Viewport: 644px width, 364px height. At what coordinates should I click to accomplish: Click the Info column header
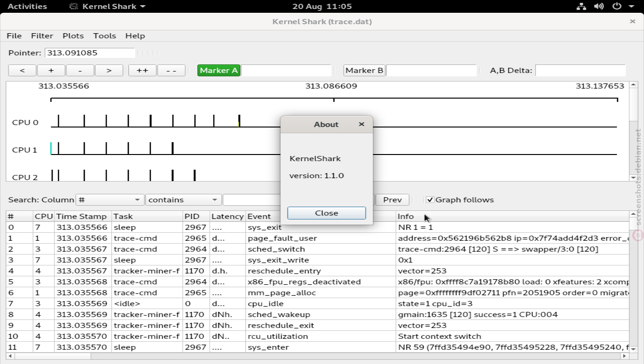[512, 216]
